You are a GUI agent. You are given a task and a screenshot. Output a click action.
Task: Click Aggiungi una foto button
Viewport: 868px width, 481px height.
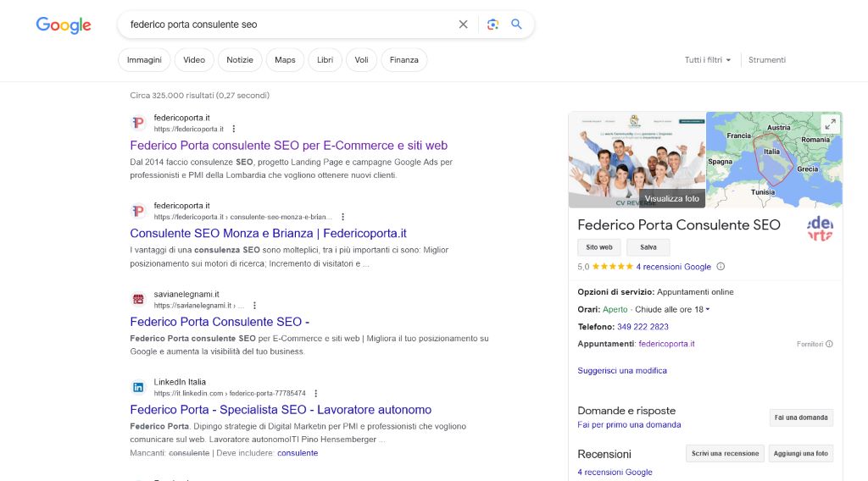point(800,453)
